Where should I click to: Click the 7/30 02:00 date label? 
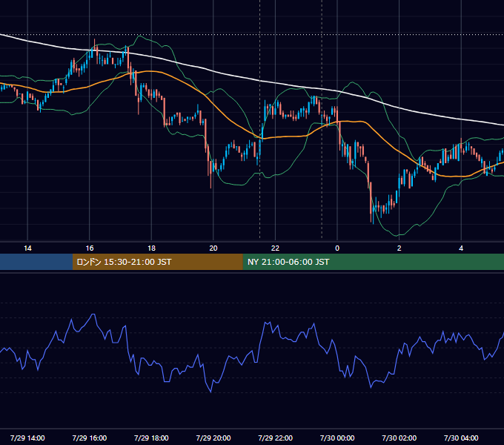[x=399, y=438]
